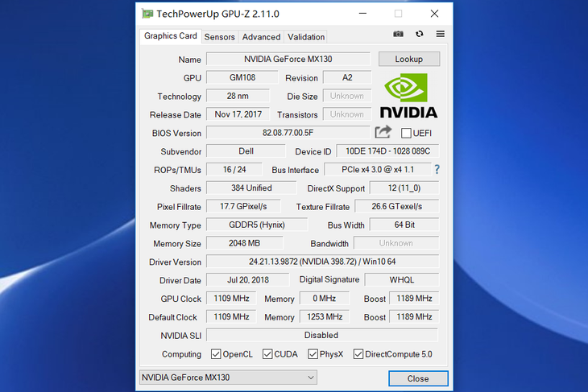Image resolution: width=588 pixels, height=392 pixels.
Task: Click the NVIDIA logo
Action: [408, 96]
